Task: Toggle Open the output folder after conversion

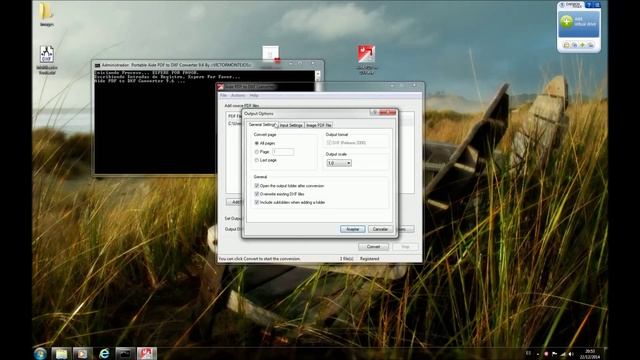Action: tap(257, 186)
